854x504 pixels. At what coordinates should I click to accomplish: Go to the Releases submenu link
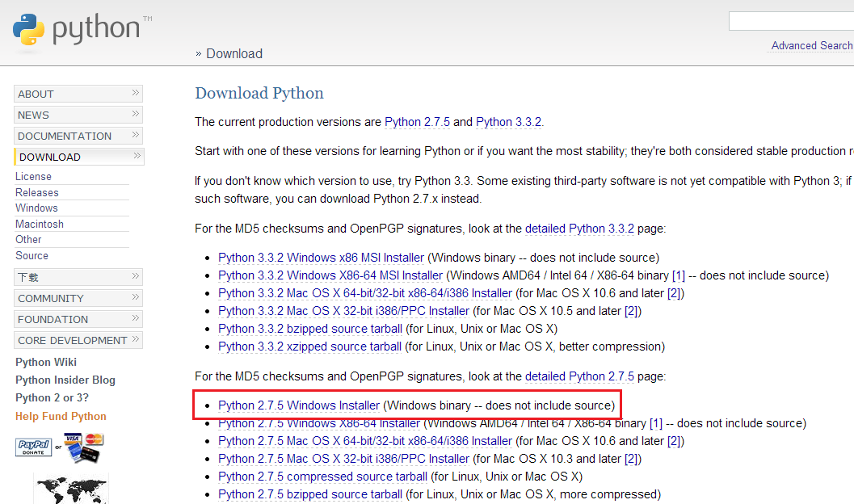[36, 193]
